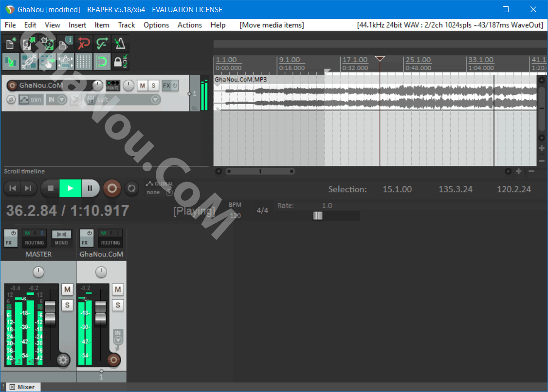Open the Help menu
The height and width of the screenshot is (392, 548).
(x=218, y=25)
